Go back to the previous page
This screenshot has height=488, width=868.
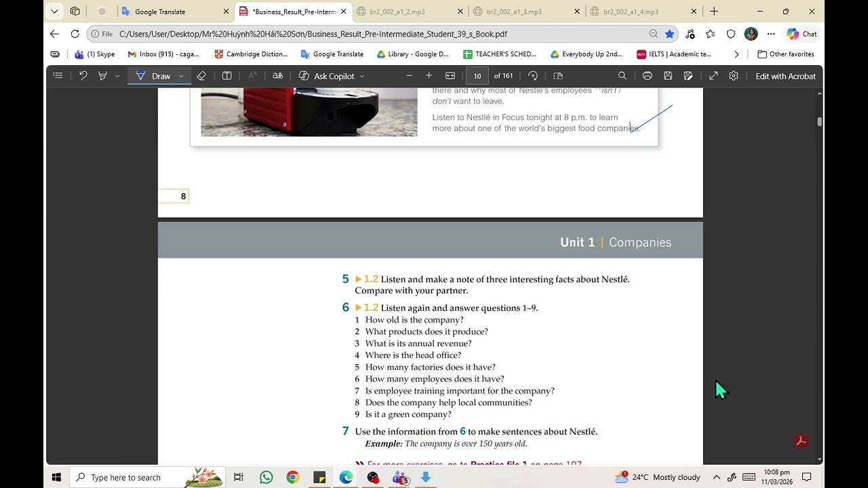54,34
